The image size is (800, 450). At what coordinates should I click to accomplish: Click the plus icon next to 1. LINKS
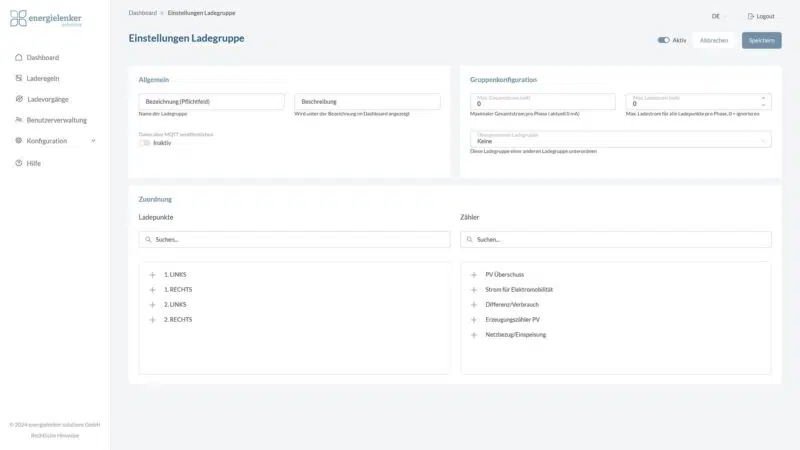152,274
